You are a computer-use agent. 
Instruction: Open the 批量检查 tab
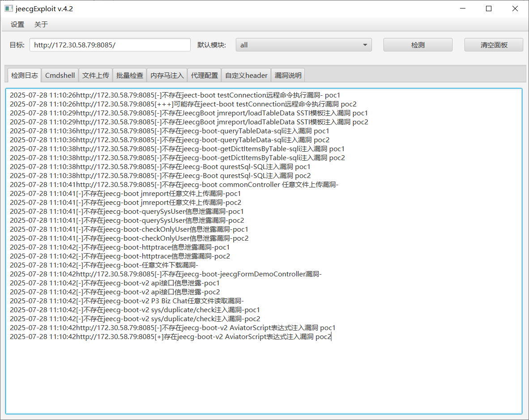pyautogui.click(x=129, y=75)
